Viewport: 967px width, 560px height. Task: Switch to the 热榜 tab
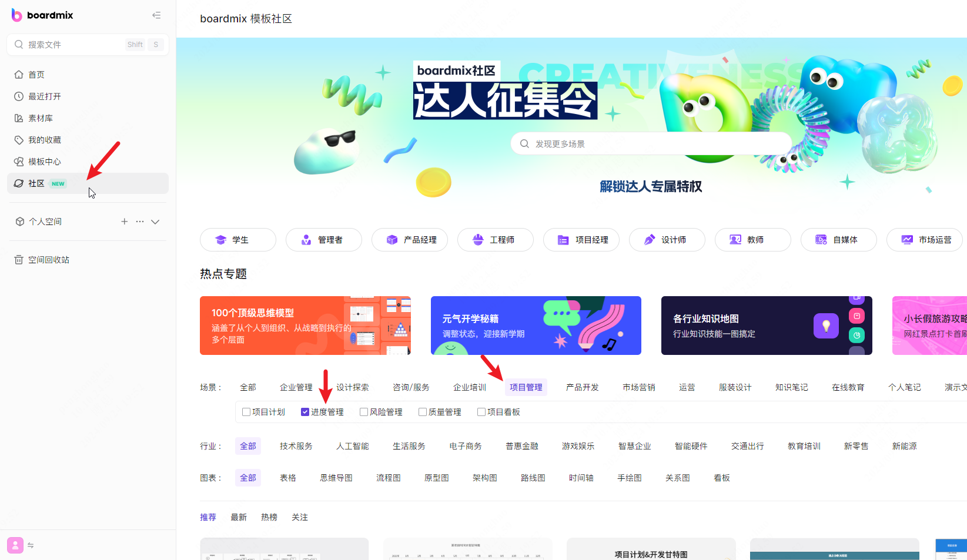click(269, 517)
